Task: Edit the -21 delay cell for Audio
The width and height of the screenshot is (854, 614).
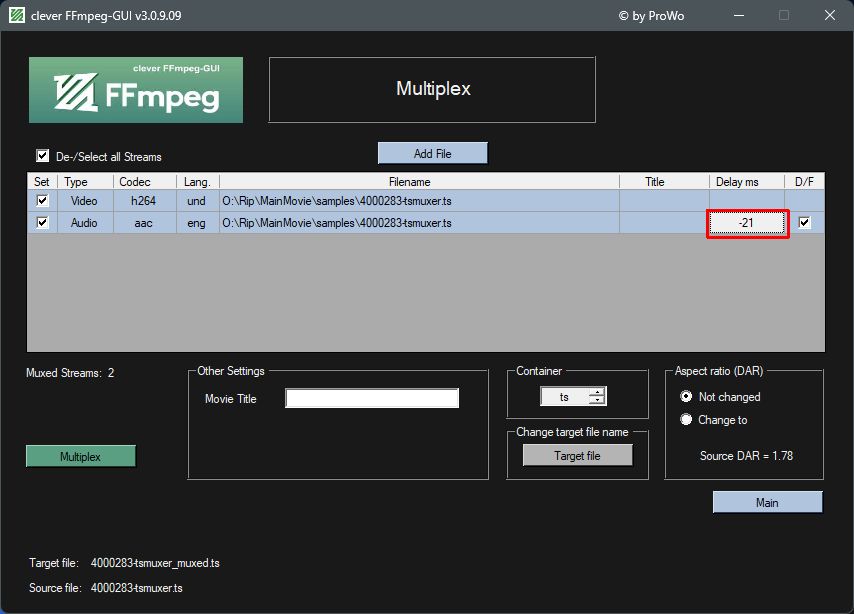Action: pyautogui.click(x=747, y=223)
